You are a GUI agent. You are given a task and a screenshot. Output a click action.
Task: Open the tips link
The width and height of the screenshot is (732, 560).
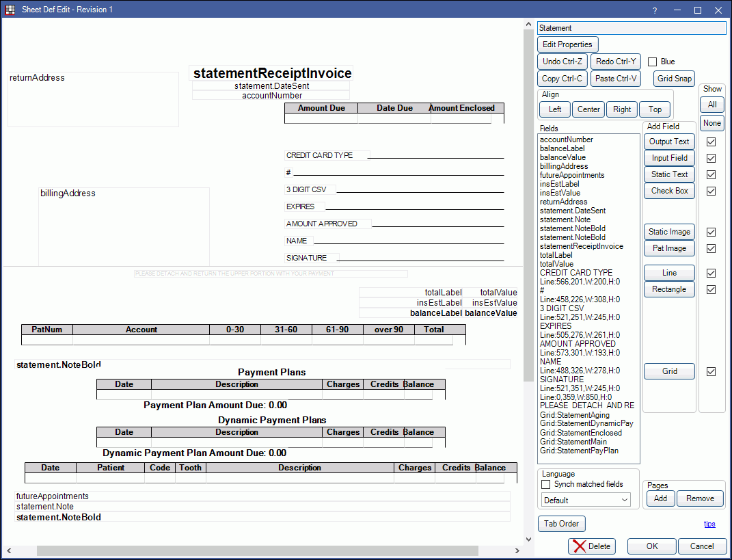[x=709, y=524]
